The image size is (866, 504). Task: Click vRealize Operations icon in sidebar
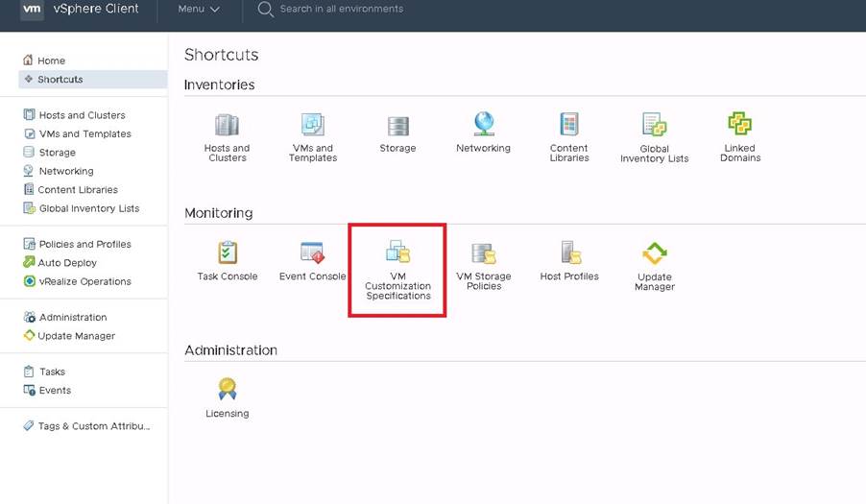pyautogui.click(x=29, y=281)
